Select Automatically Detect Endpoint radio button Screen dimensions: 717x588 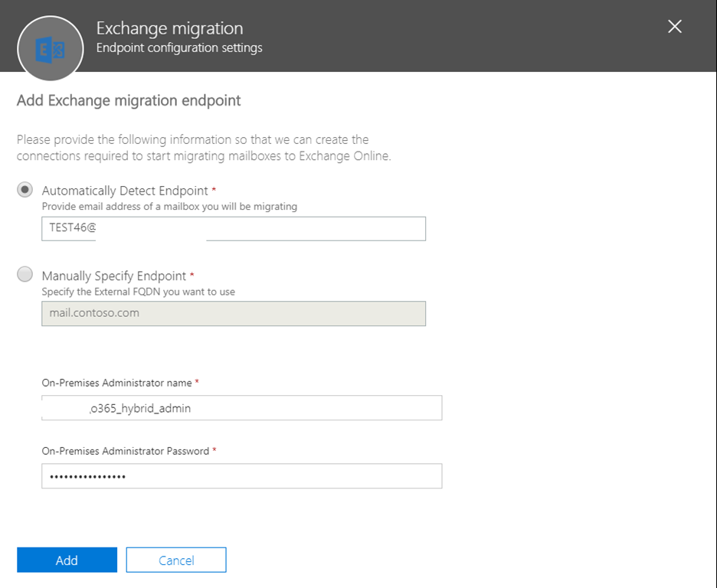click(x=25, y=190)
